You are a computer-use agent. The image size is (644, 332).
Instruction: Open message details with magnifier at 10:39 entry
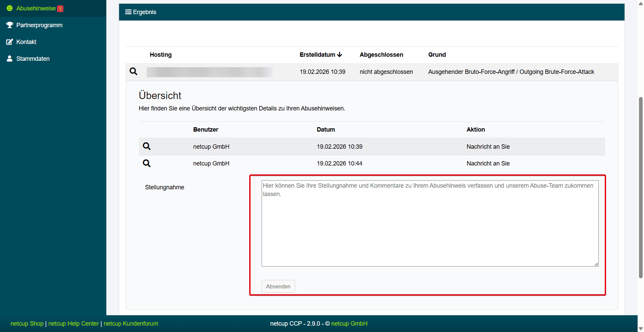click(147, 146)
